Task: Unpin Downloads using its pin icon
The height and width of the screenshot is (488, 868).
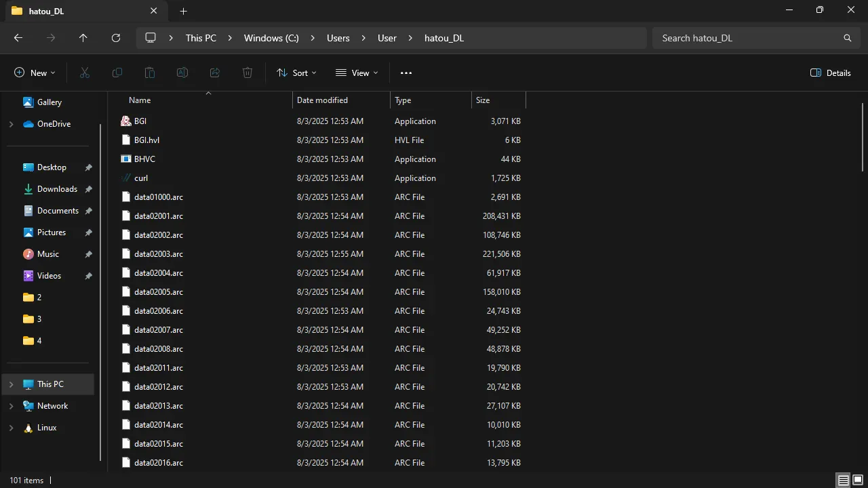Action: [88, 189]
